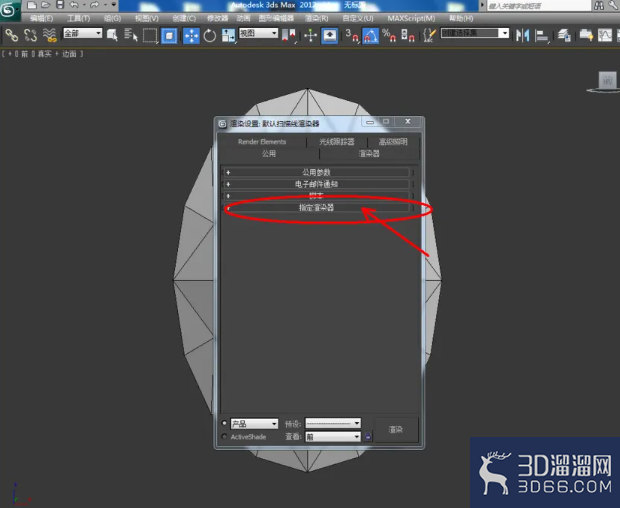Click the Save File floppy icon
The height and width of the screenshot is (508, 620).
tap(60, 5)
